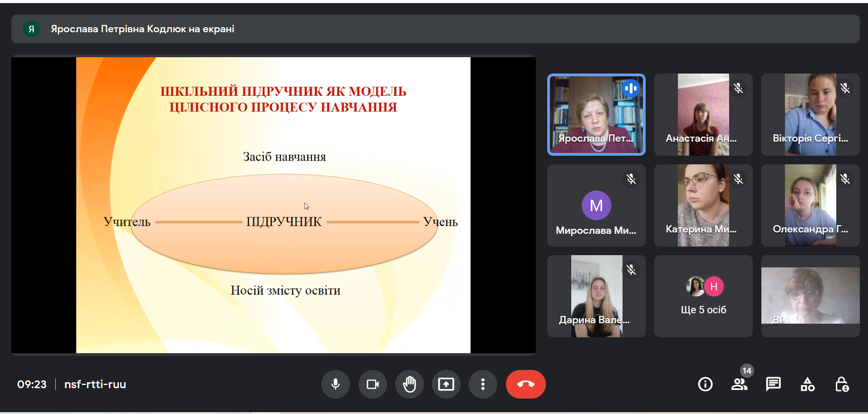
Task: Mute the microphone in call controls
Action: click(335, 384)
